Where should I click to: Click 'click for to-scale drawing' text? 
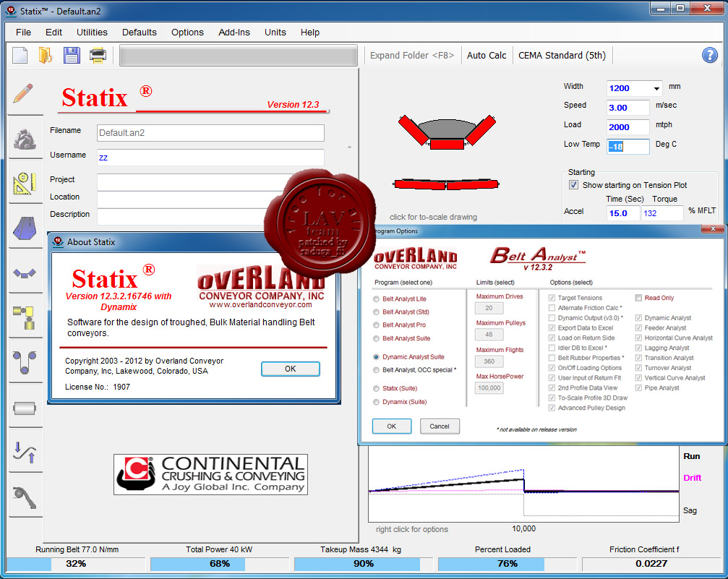coord(433,217)
